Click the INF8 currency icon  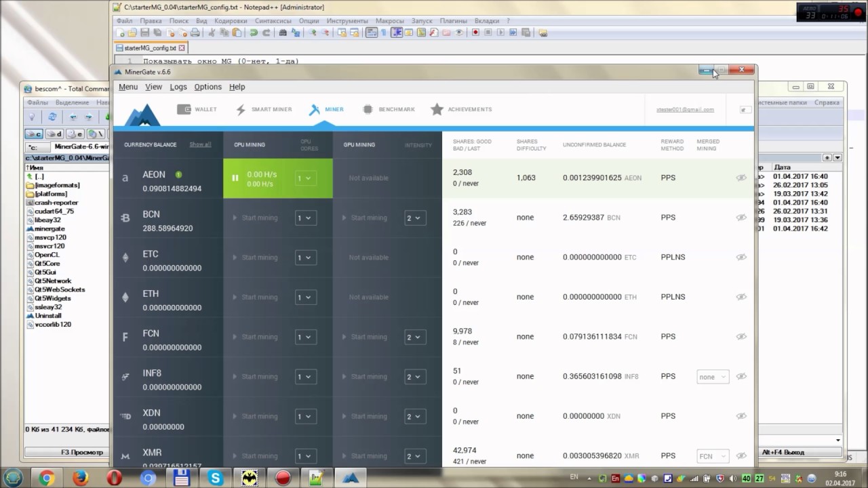(125, 377)
